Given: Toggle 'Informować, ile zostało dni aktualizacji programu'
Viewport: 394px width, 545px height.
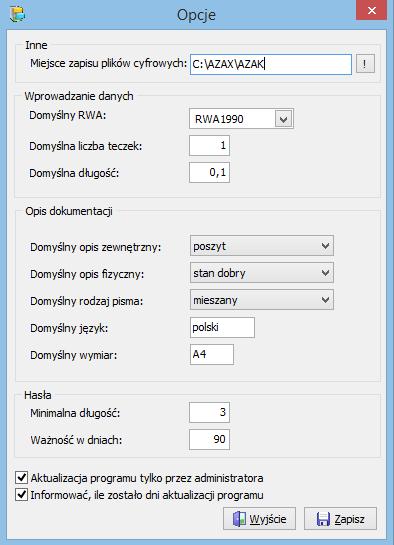Looking at the screenshot, I should [x=22, y=494].
